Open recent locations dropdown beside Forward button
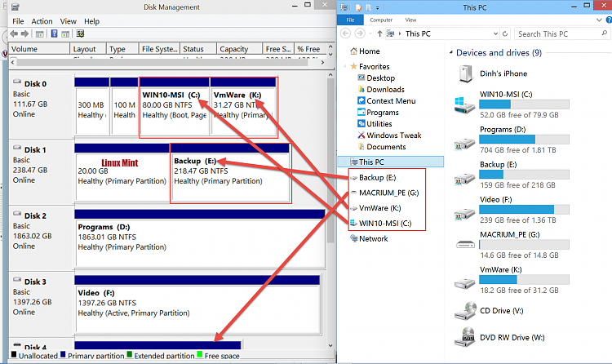 point(370,34)
